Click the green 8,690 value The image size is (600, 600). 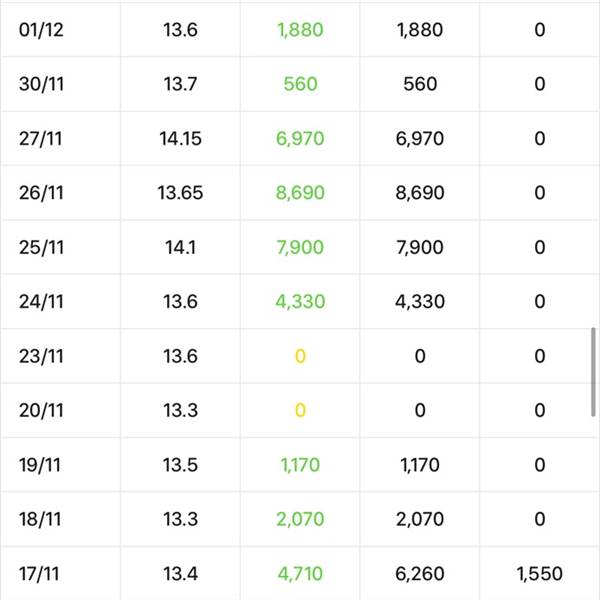point(300,193)
